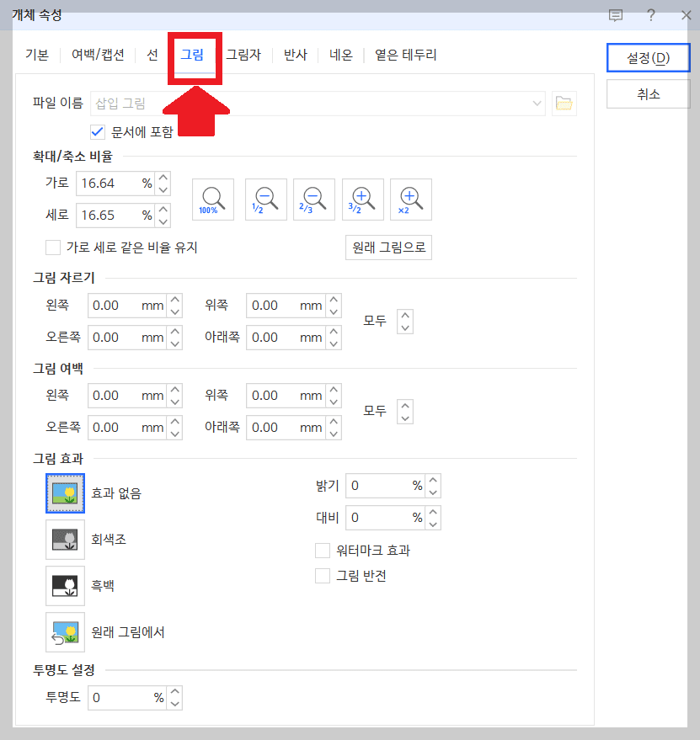Click the 그림 자르기 모두 down arrow
Viewport: 700px width, 740px height.
[x=405, y=327]
